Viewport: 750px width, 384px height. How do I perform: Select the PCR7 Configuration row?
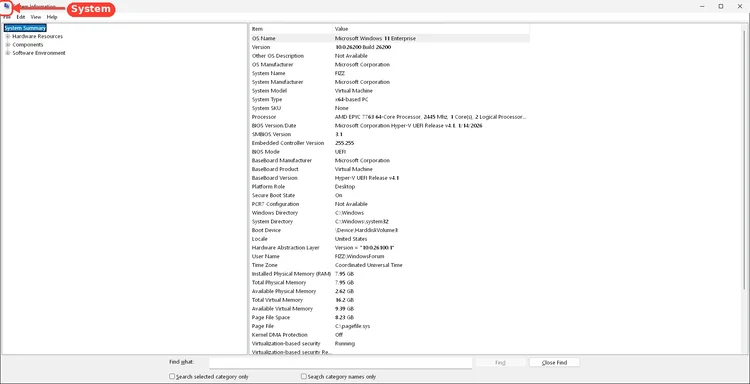[390, 204]
